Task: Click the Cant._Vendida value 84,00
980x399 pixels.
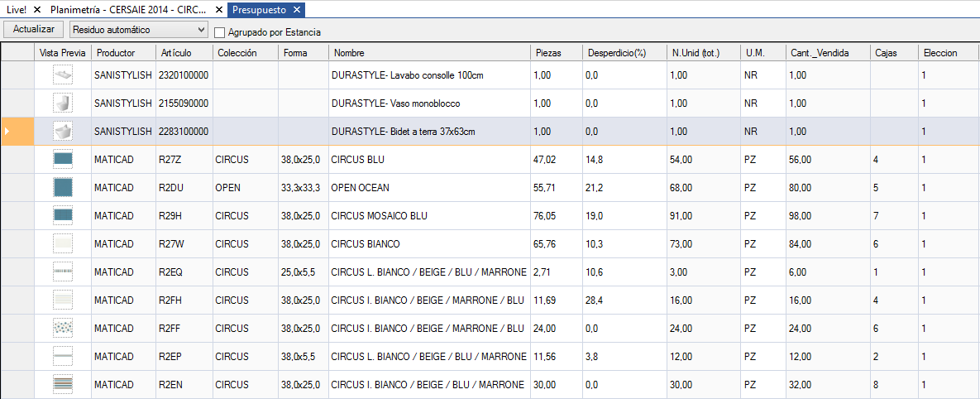Action: click(x=828, y=244)
